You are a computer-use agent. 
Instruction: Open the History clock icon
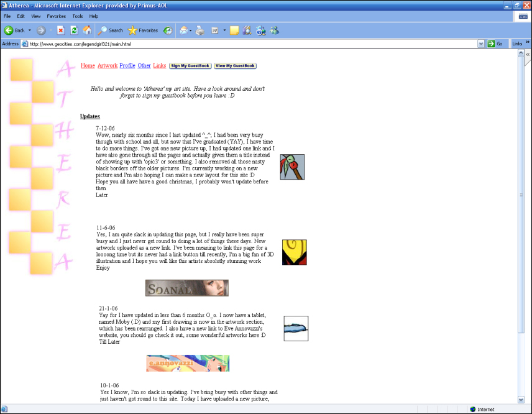168,30
